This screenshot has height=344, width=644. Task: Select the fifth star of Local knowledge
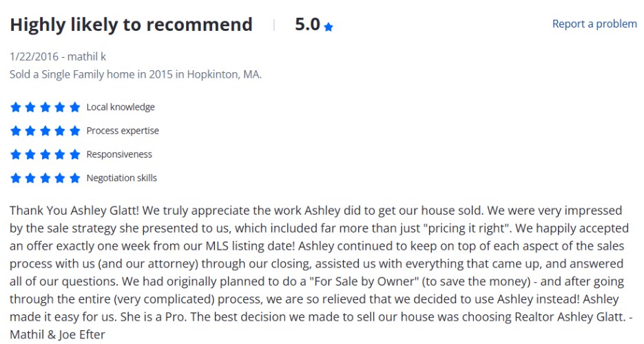(x=75, y=107)
